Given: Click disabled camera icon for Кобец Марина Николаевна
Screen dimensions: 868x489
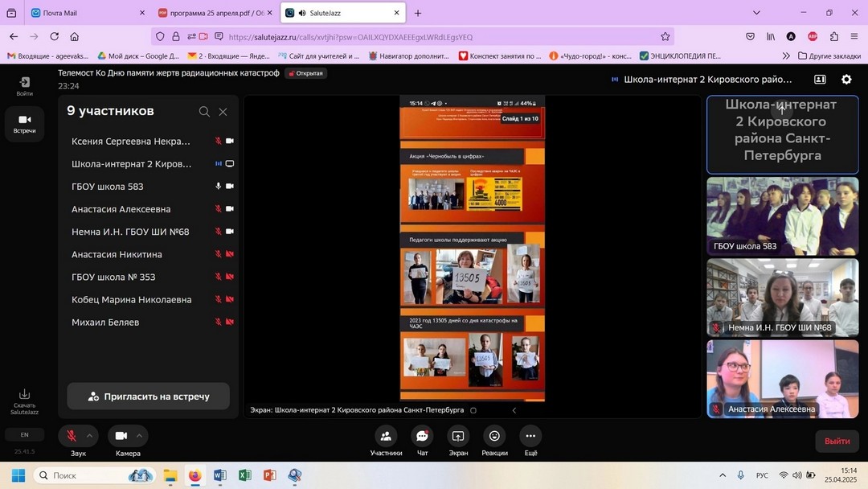Looking at the screenshot, I should coord(230,300).
